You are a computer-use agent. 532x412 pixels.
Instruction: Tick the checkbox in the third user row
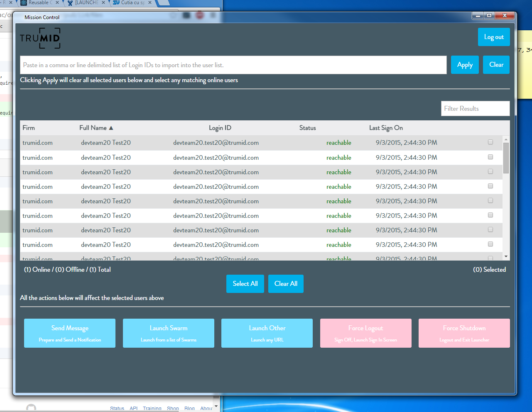490,171
